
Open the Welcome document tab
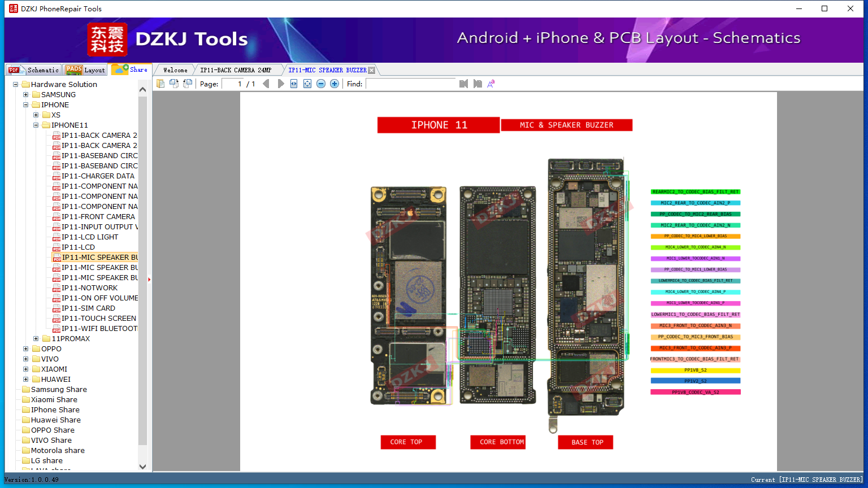tap(175, 70)
